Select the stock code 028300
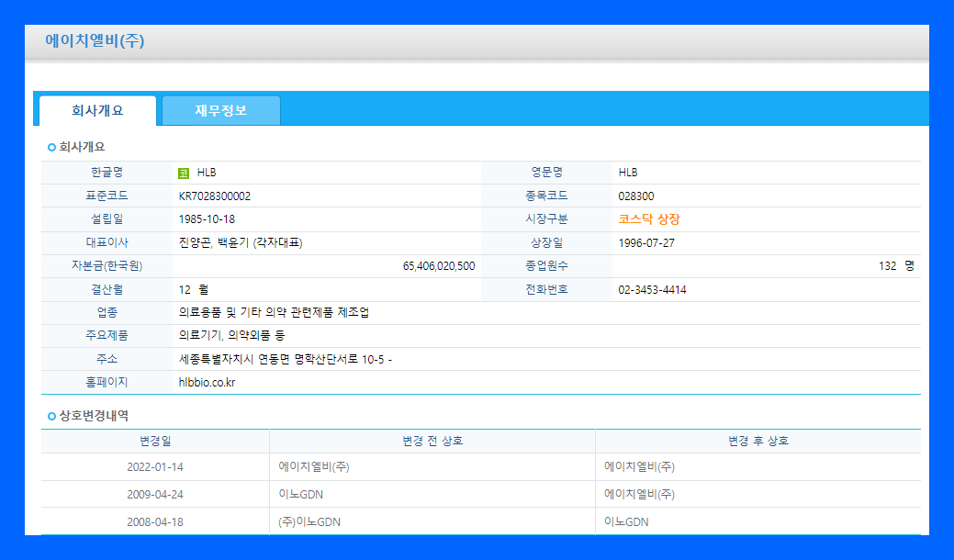 (x=635, y=196)
